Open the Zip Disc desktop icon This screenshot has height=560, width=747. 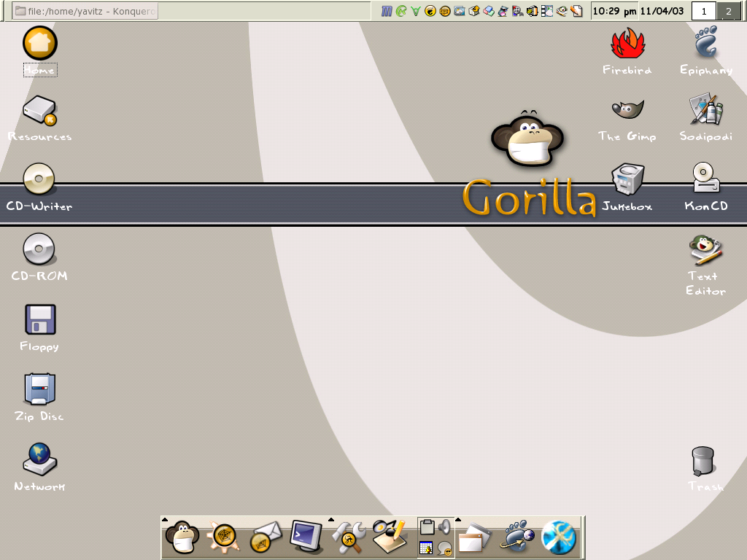pos(40,389)
